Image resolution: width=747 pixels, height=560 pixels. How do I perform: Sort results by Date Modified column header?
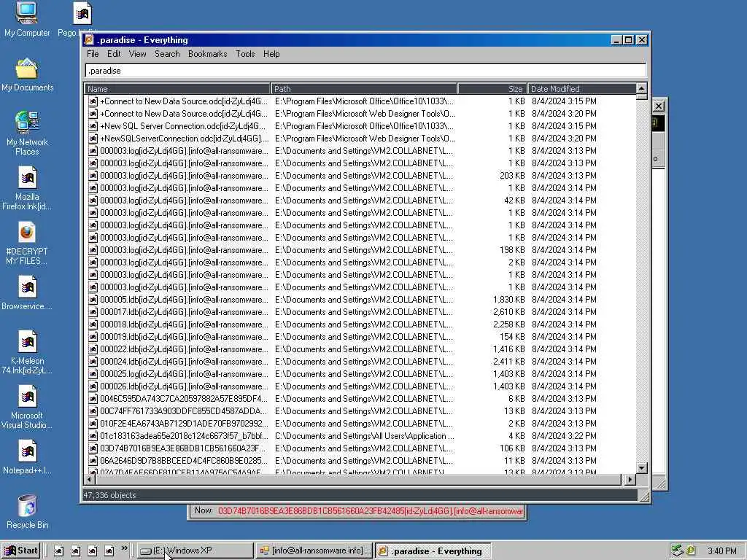click(581, 88)
